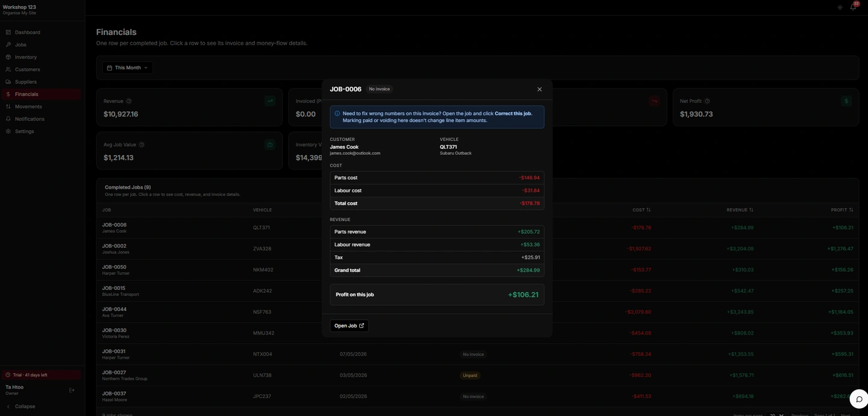Click date 07/05/2026 for JOB-0031
The width and height of the screenshot is (868, 416).
(x=353, y=354)
